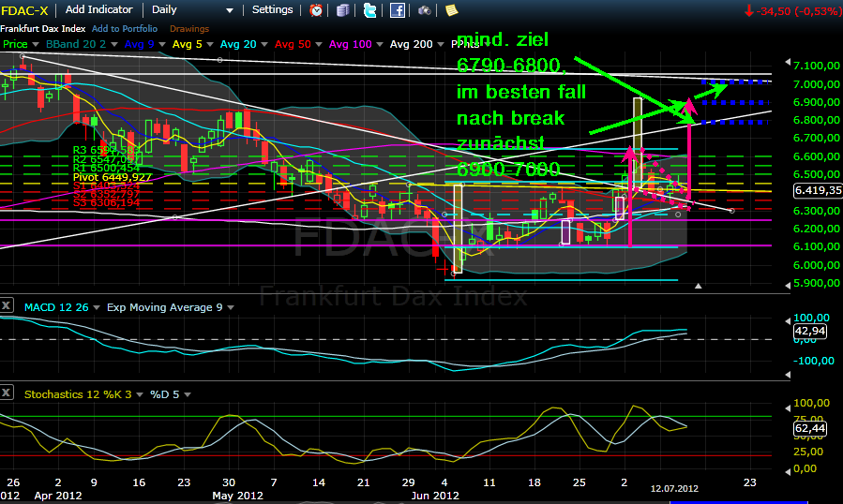
Task: Open the BBand 20 2 dropdown
Action: click(114, 44)
